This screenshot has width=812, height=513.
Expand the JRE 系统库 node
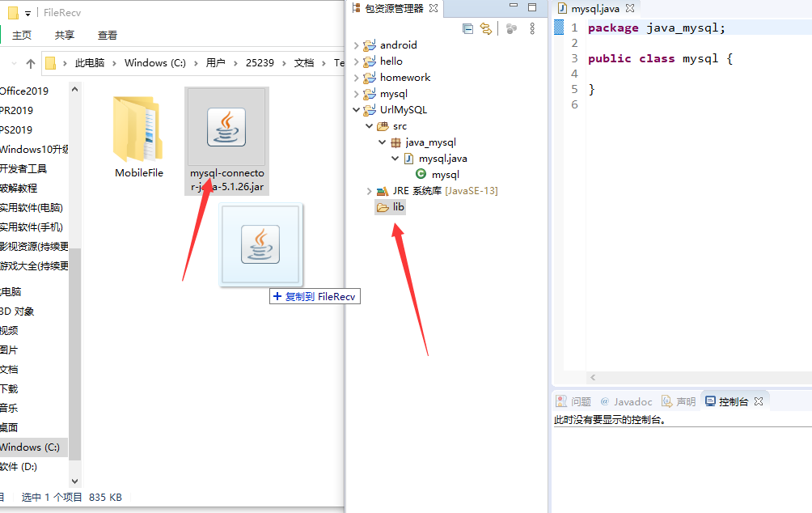[x=369, y=190]
